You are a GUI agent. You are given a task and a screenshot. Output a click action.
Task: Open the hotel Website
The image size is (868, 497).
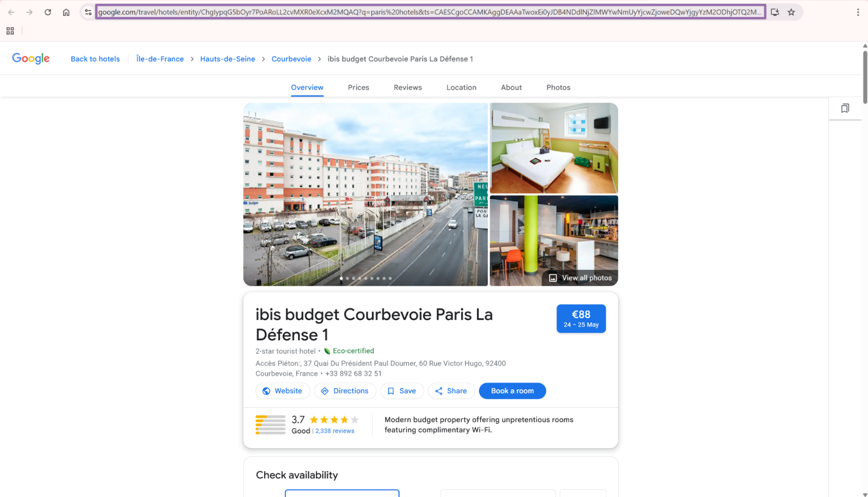(x=283, y=391)
